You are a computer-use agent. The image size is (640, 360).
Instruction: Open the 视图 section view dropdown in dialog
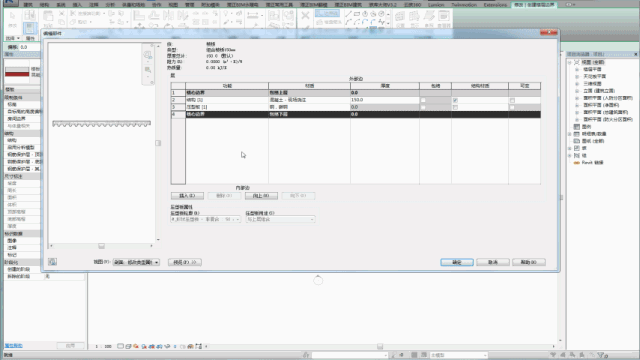(136, 262)
